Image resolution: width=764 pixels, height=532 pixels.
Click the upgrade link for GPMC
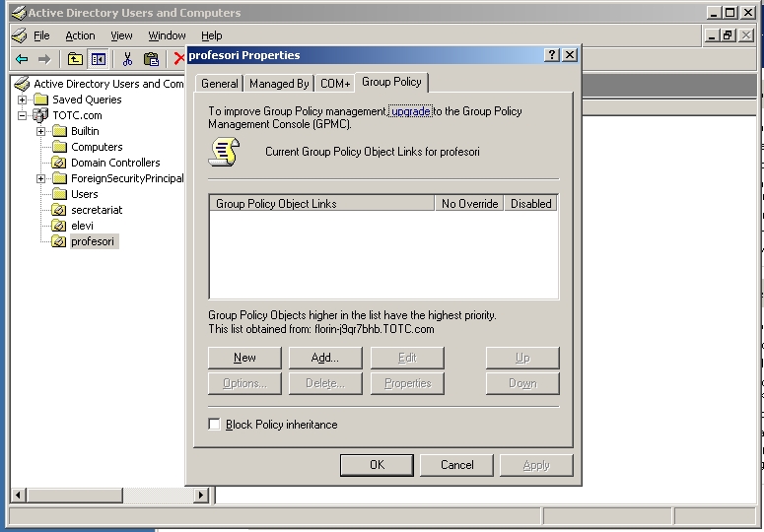tap(411, 111)
